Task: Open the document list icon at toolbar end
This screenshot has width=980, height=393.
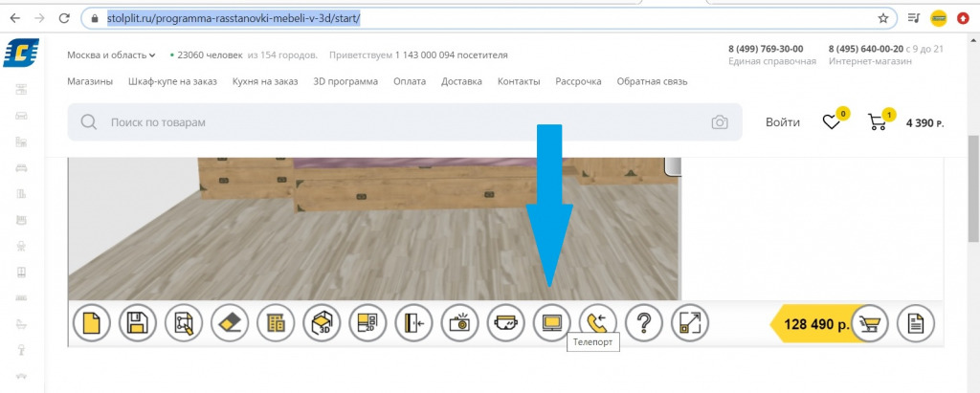Action: (916, 323)
